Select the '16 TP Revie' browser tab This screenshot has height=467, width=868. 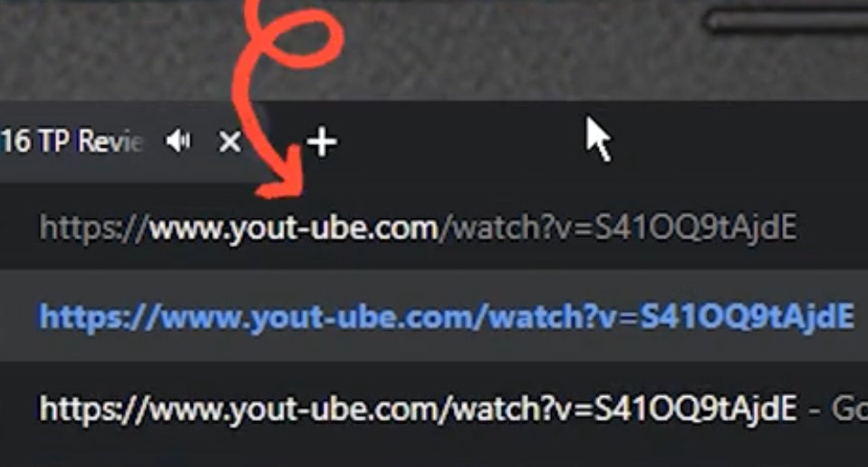click(72, 141)
